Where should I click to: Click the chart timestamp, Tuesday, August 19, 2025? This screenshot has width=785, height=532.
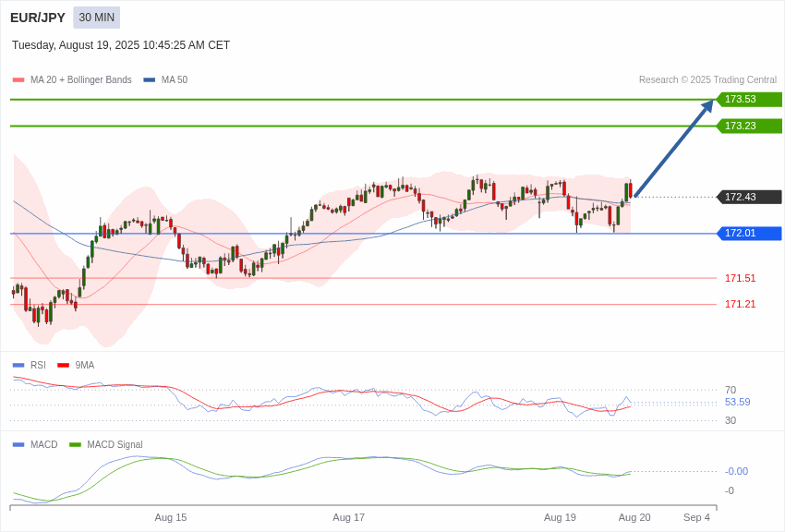[x=121, y=45]
